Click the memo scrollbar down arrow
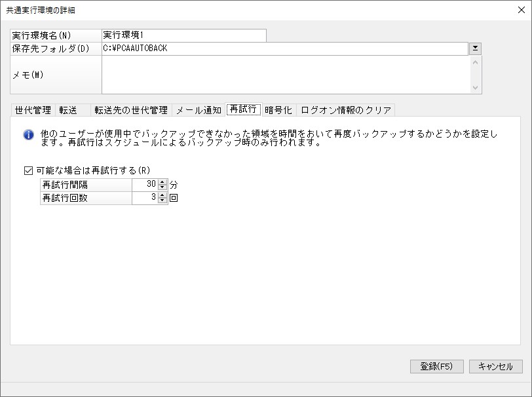The image size is (532, 397). [476, 88]
